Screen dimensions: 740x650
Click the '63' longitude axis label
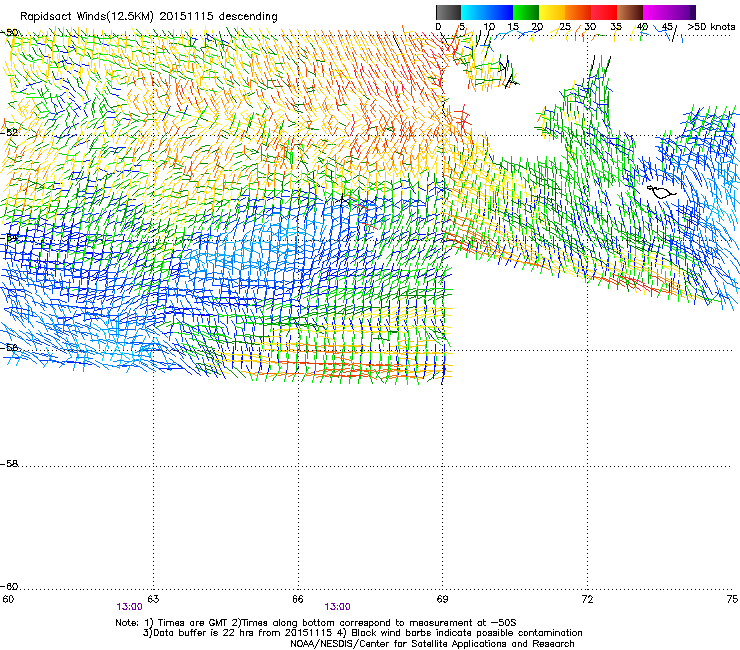coord(153,599)
